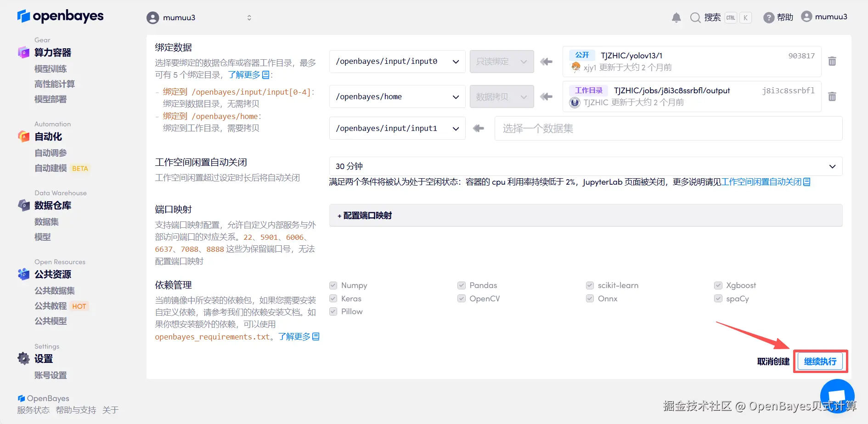The width and height of the screenshot is (868, 424).
Task: Open 设置 via the gear icon
Action: (23, 359)
